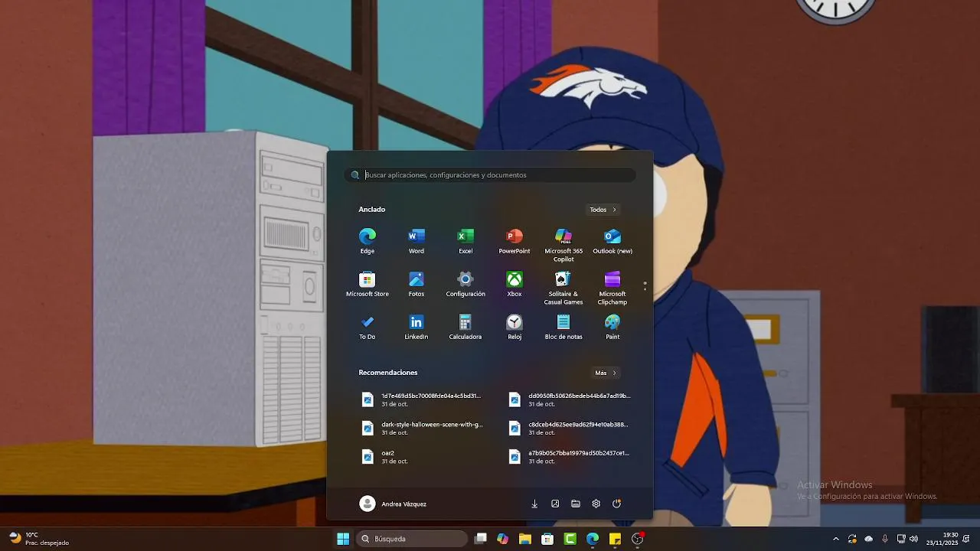This screenshot has width=980, height=551.
Task: Open Microsoft Store taskbar icon
Action: click(547, 539)
